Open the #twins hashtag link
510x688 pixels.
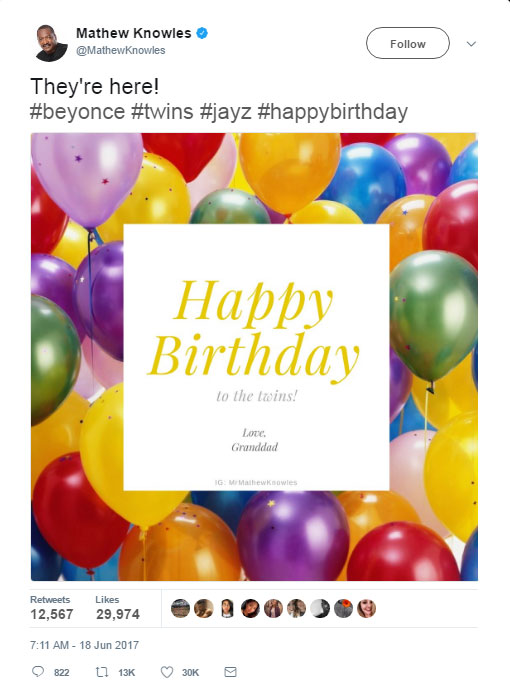click(x=162, y=111)
